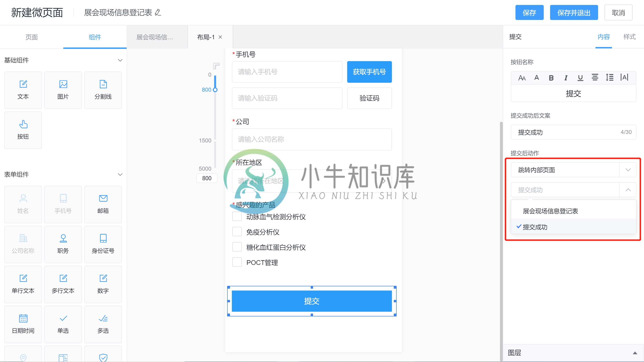Toggle bold formatting for button name
The width and height of the screenshot is (644, 362).
pos(551,78)
